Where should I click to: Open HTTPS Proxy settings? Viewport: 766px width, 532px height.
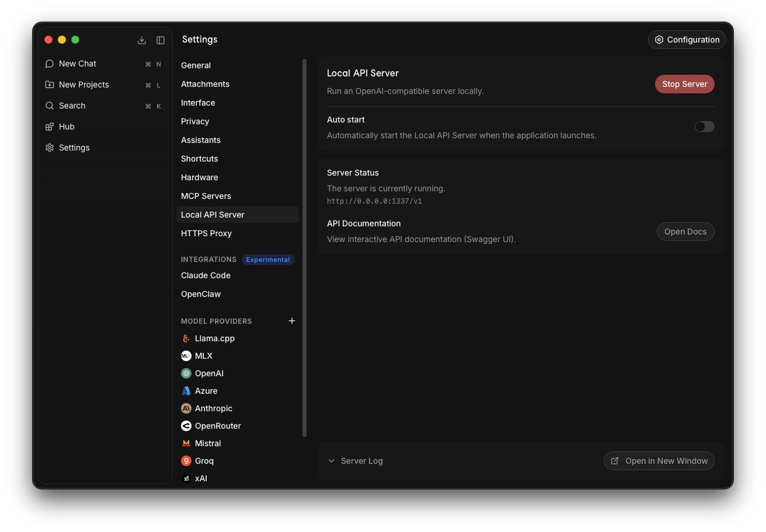coord(238,233)
